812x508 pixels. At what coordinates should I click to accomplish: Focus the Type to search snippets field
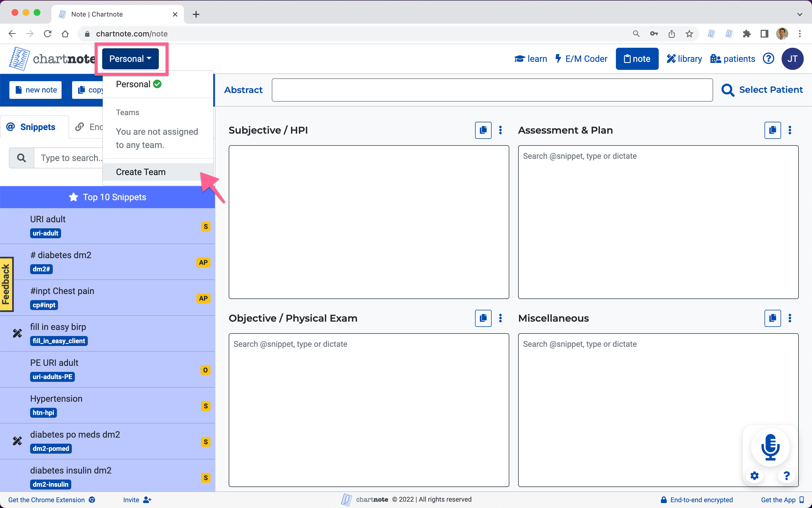click(x=68, y=158)
